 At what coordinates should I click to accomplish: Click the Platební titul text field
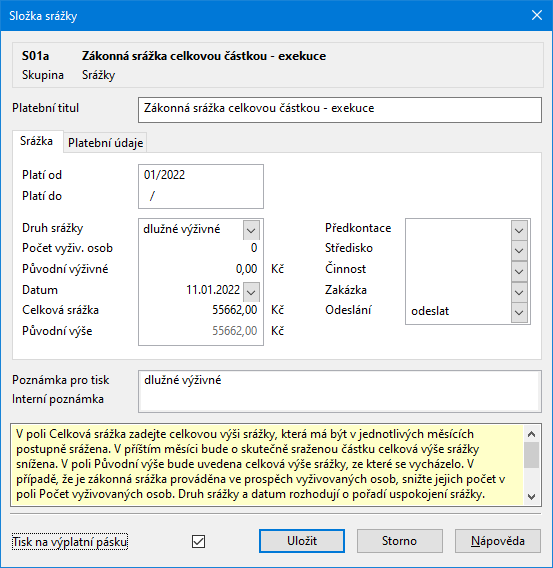tap(340, 109)
